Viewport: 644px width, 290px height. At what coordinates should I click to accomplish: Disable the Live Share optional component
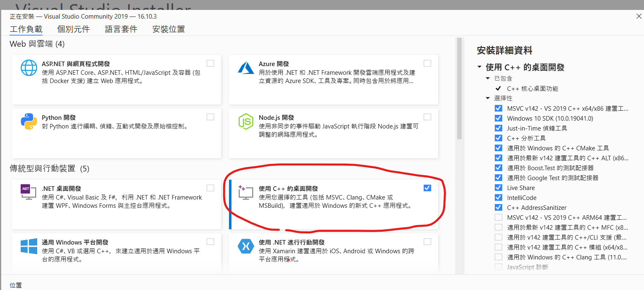[499, 188]
